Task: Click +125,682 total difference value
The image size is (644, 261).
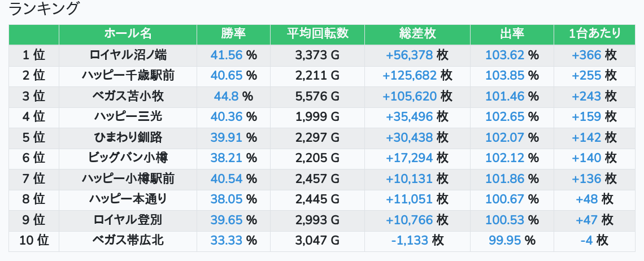Action: [409, 76]
